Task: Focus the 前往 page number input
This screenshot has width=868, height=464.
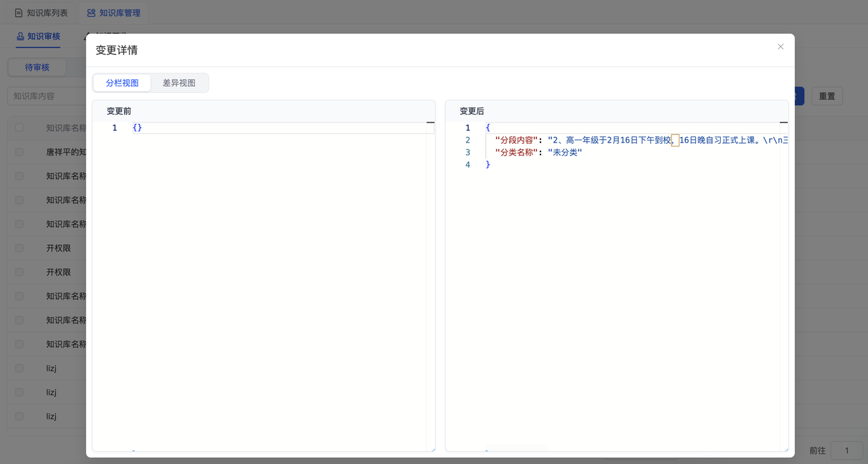Action: coord(846,450)
